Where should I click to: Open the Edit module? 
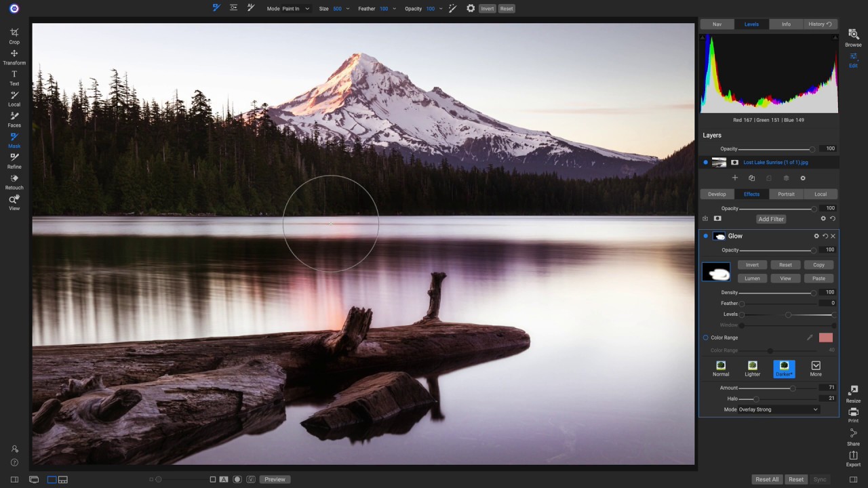coord(853,60)
